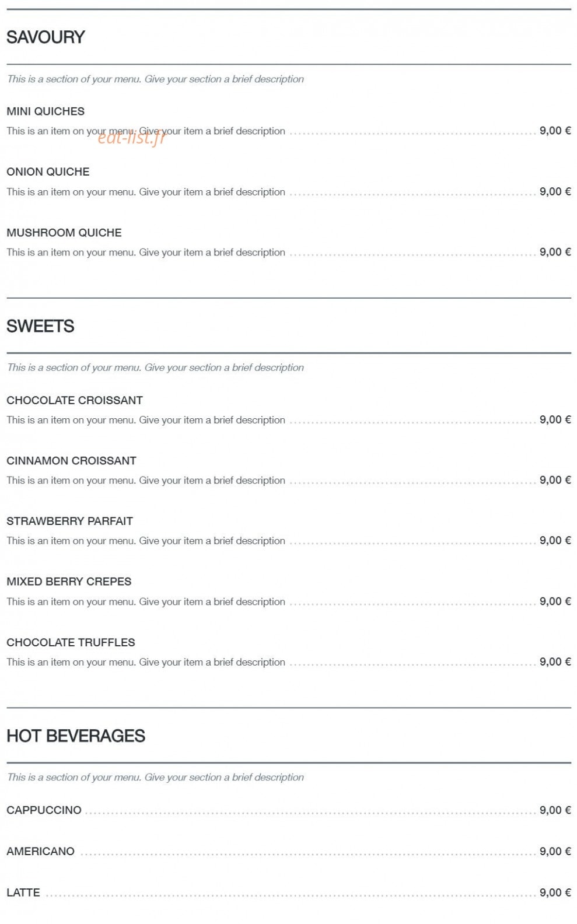Click the CHOCOLATE TRUFFLES item title
The height and width of the screenshot is (924, 577).
71,642
